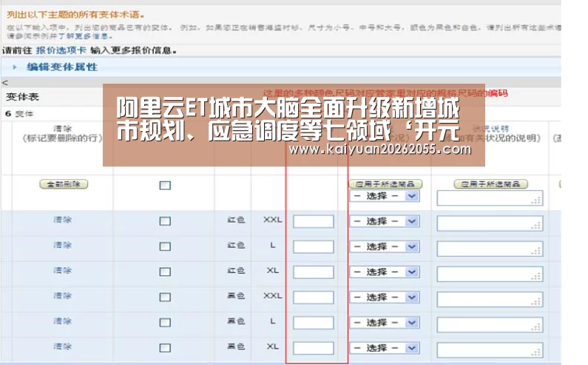
Task: Check the box for 红色 XL row
Action: point(165,272)
